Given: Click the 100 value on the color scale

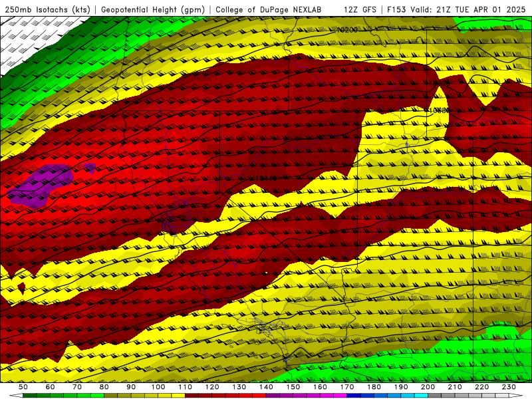Looking at the screenshot, I should pyautogui.click(x=158, y=387).
